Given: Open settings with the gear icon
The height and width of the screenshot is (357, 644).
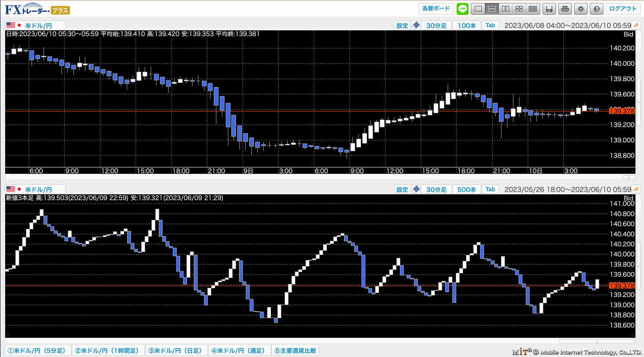Looking at the screenshot, I should [580, 9].
